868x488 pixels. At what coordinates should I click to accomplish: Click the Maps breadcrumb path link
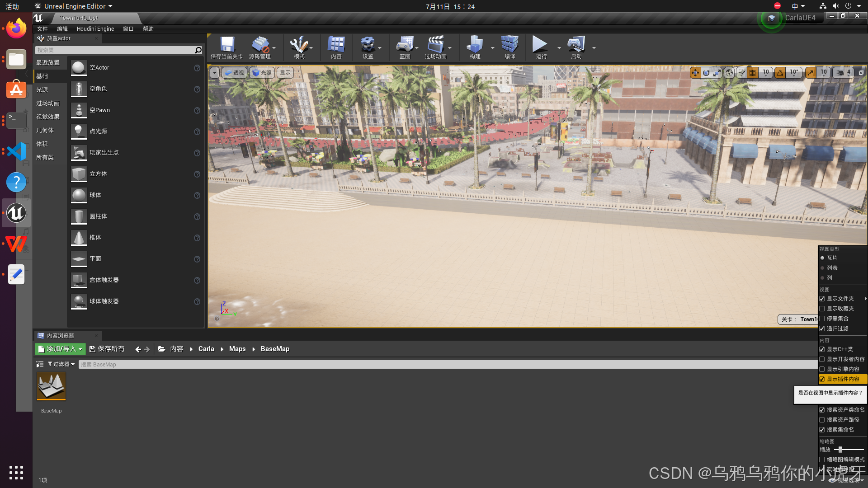[x=237, y=349]
